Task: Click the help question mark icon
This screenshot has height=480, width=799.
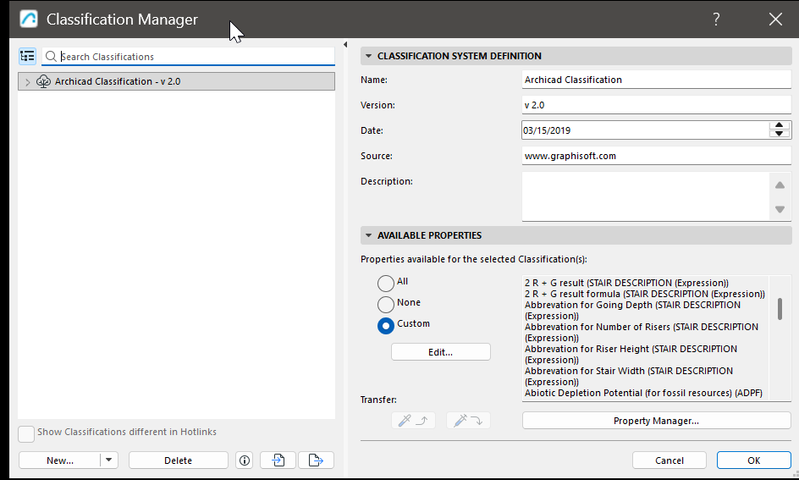Action: tap(716, 19)
